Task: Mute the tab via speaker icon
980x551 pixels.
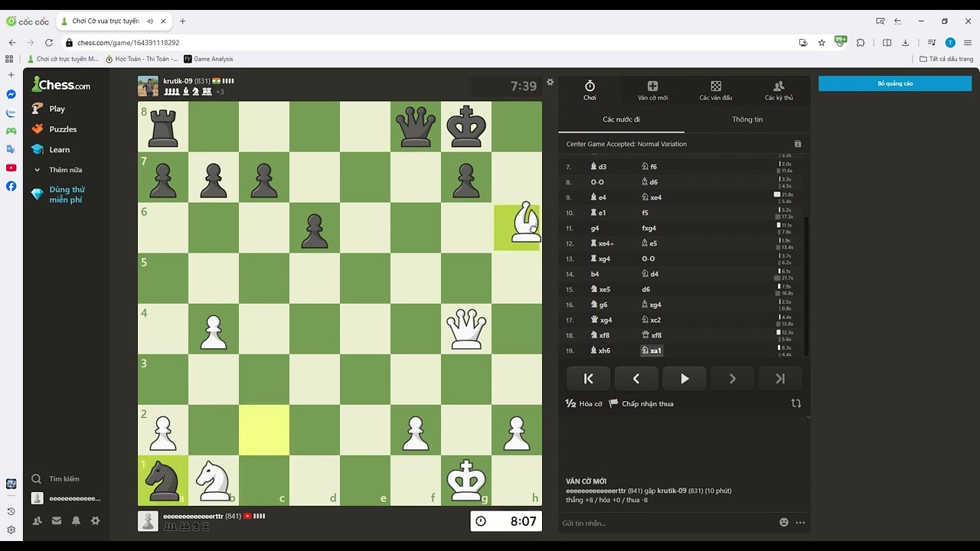Action: tap(149, 21)
